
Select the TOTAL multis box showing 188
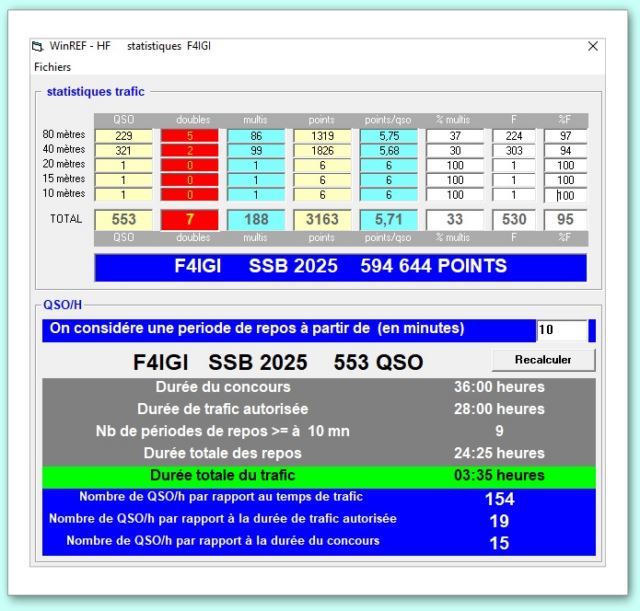coord(256,219)
